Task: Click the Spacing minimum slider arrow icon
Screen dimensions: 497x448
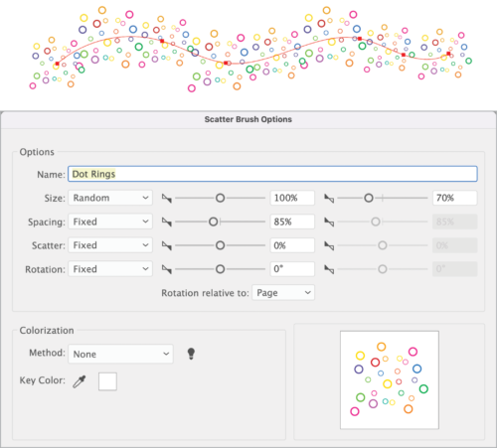Action: tap(167, 222)
